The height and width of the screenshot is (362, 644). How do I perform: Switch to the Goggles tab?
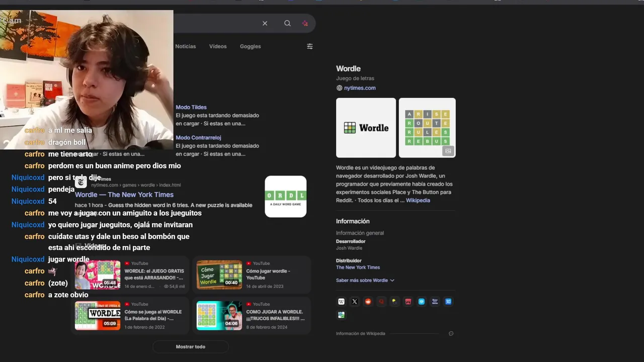pos(250,46)
